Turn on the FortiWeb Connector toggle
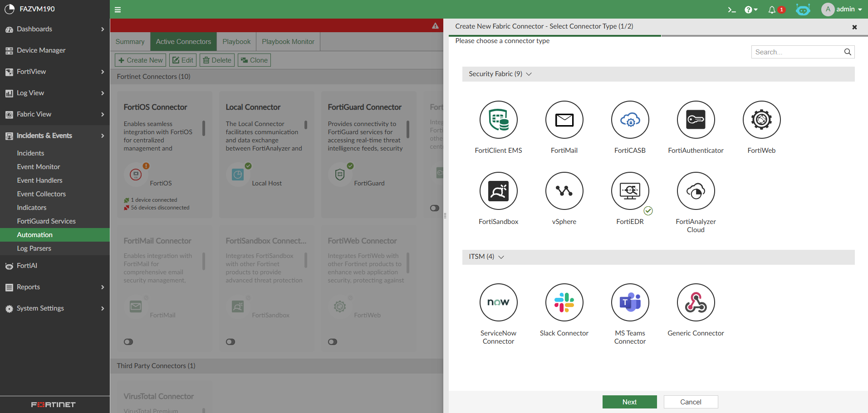 coord(333,342)
